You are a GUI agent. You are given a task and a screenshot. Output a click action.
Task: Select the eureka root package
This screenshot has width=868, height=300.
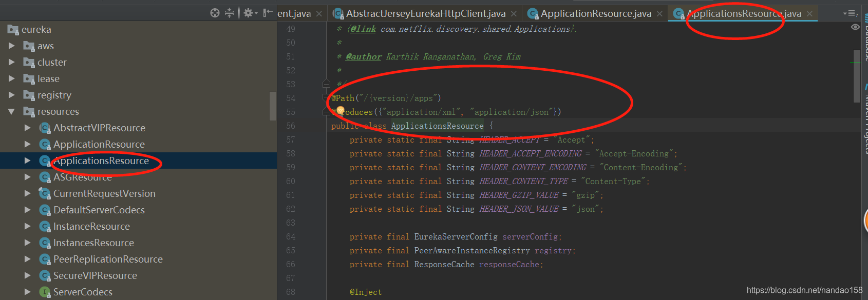[x=36, y=30]
